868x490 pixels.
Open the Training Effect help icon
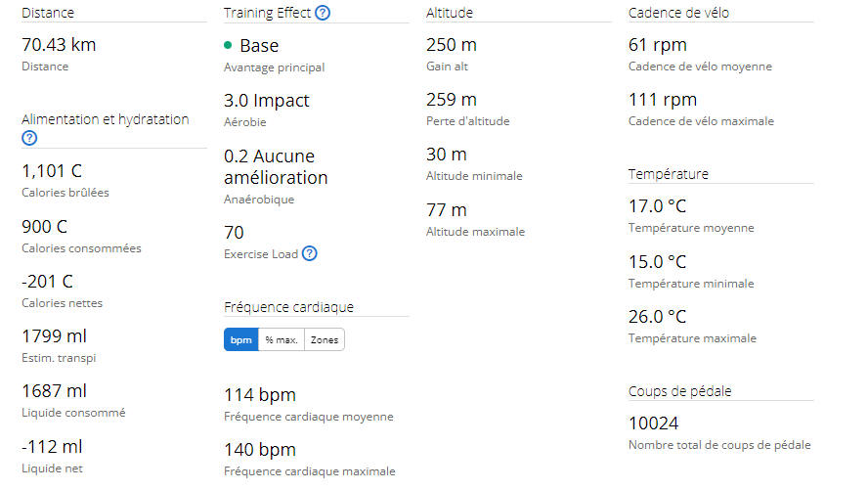pyautogui.click(x=323, y=13)
